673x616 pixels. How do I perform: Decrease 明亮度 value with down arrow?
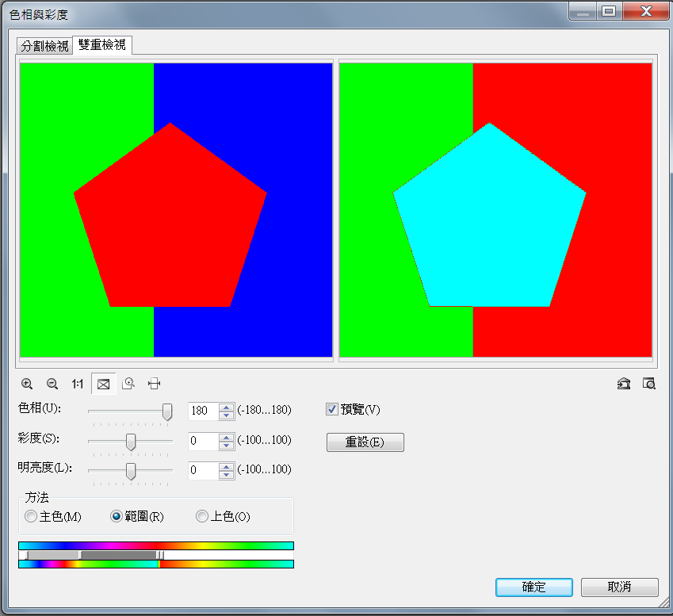pyautogui.click(x=226, y=474)
